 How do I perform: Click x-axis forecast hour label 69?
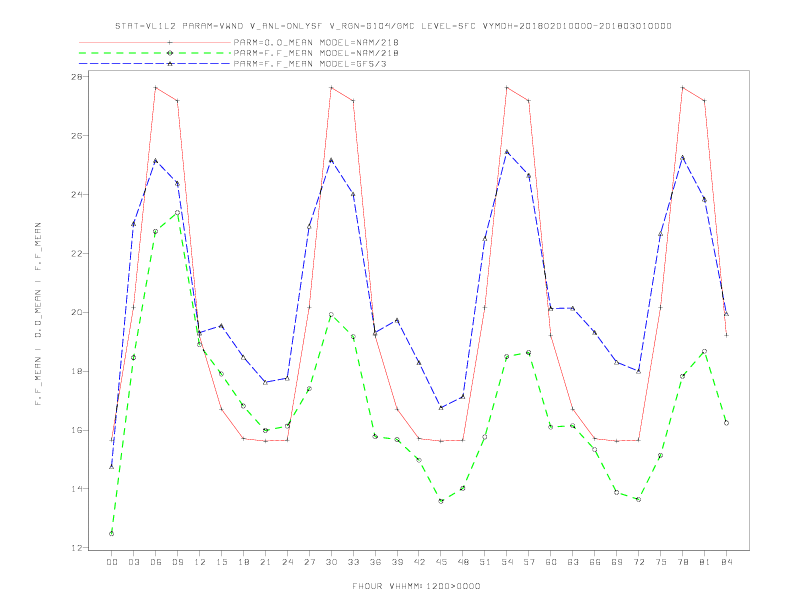coord(617,562)
